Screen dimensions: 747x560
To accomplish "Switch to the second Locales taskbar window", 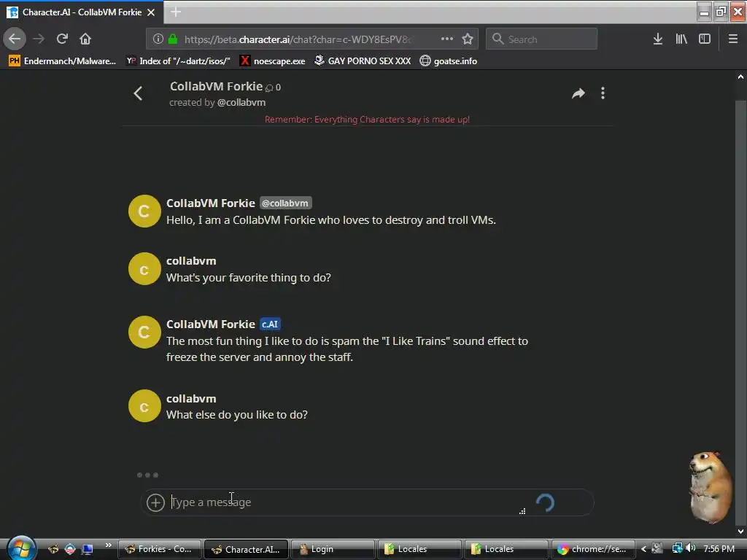I will pyautogui.click(x=506, y=549).
